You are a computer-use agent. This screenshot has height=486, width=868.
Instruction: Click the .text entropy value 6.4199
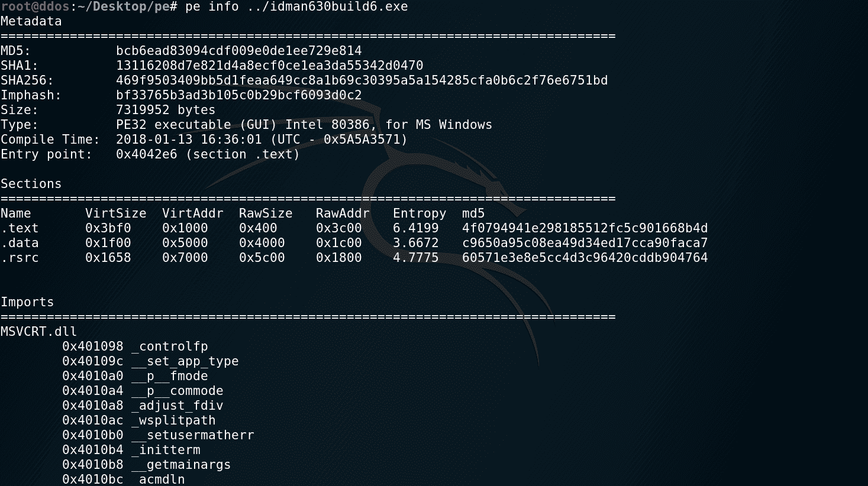click(x=416, y=228)
